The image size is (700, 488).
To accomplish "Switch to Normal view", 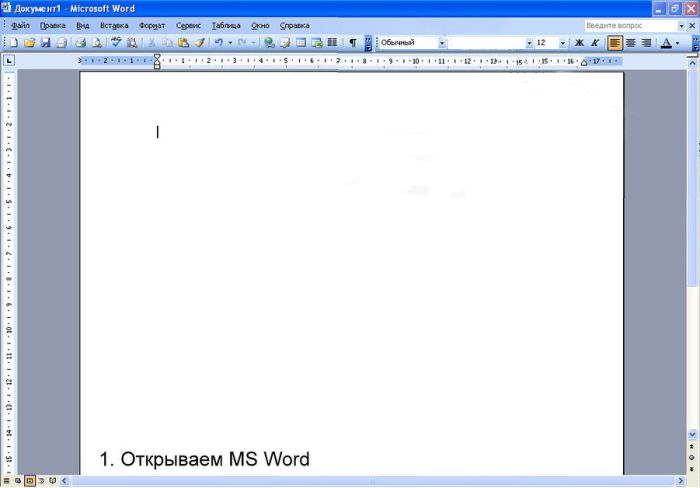I will click(6, 481).
